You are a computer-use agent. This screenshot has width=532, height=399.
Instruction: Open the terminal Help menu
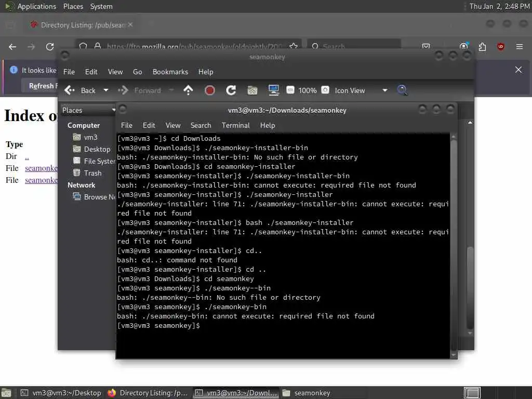(268, 126)
